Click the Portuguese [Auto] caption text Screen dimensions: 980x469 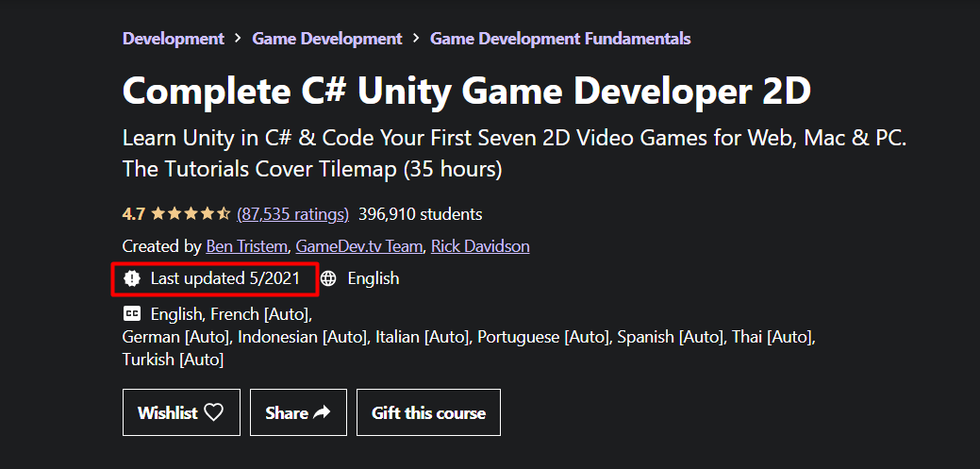point(543,337)
